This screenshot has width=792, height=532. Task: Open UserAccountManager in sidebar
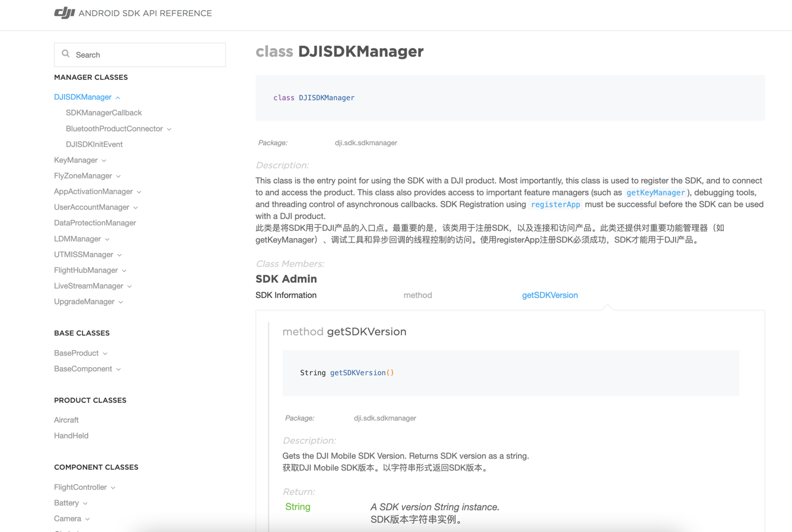tap(91, 207)
